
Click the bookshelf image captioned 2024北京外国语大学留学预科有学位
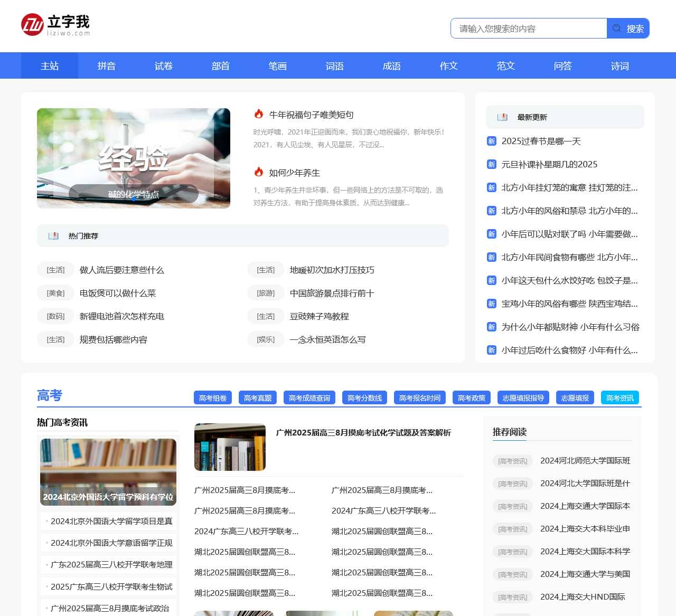[x=108, y=472]
